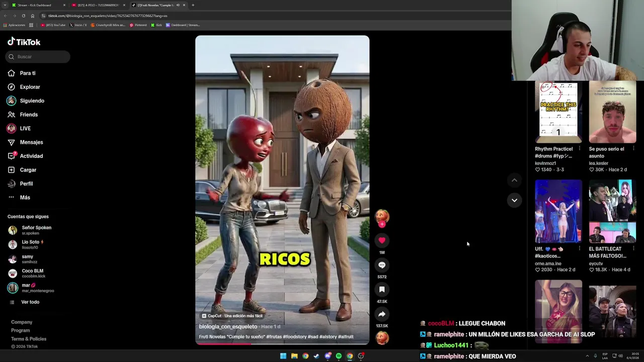Open the video comments (5572)
Image resolution: width=644 pixels, height=362 pixels.
tap(382, 265)
